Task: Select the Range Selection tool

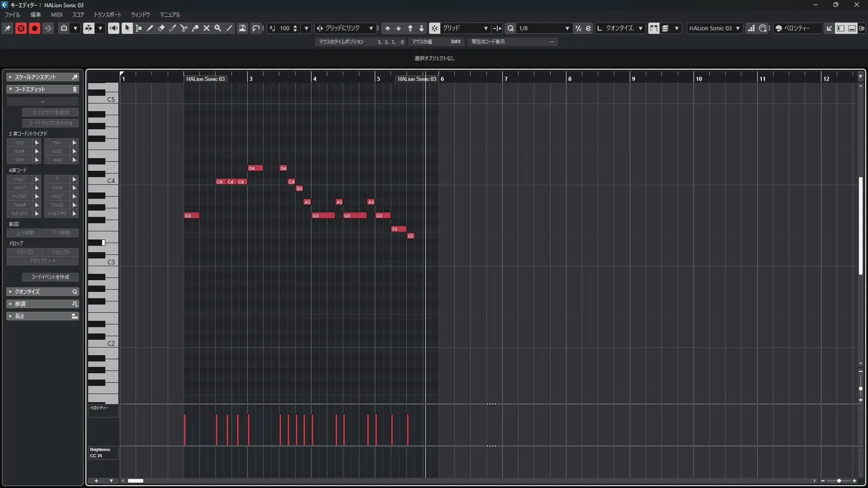Action: 138,28
